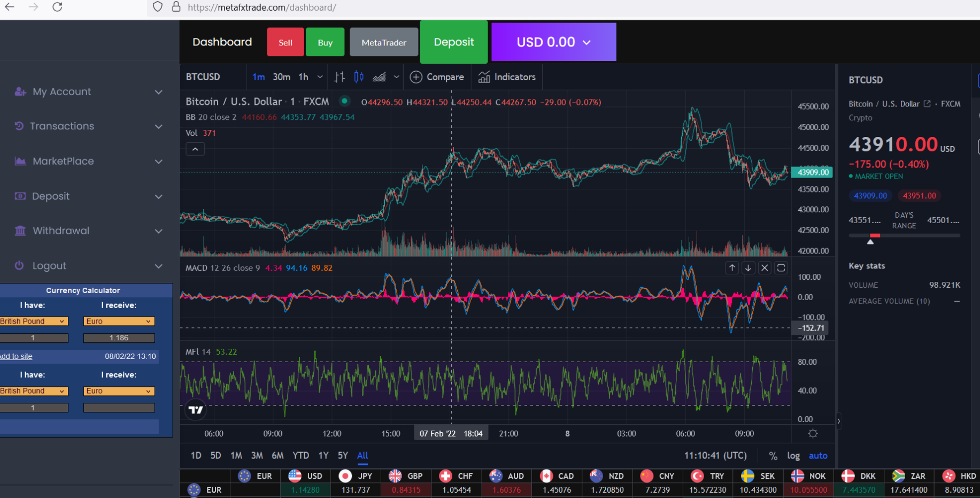Image resolution: width=980 pixels, height=498 pixels.
Task: Close the MACD indicator pane
Action: 764,267
